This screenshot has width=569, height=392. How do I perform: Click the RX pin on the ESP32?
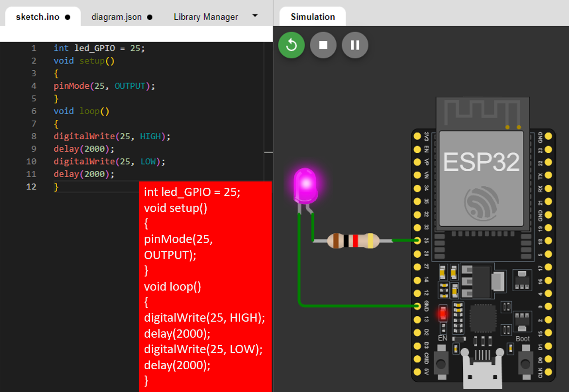(548, 188)
